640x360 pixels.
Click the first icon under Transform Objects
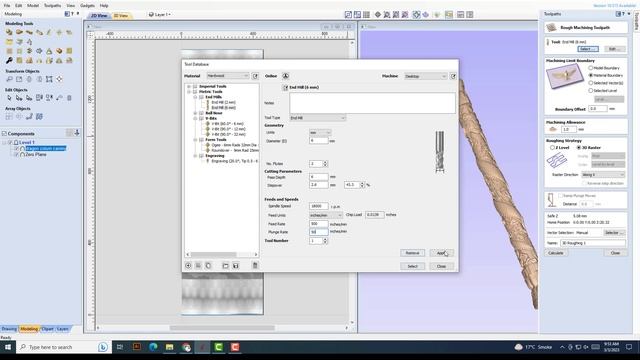(9, 79)
